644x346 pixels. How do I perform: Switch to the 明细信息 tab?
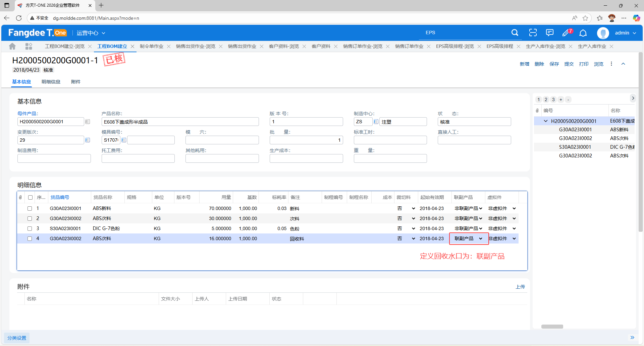(x=51, y=82)
